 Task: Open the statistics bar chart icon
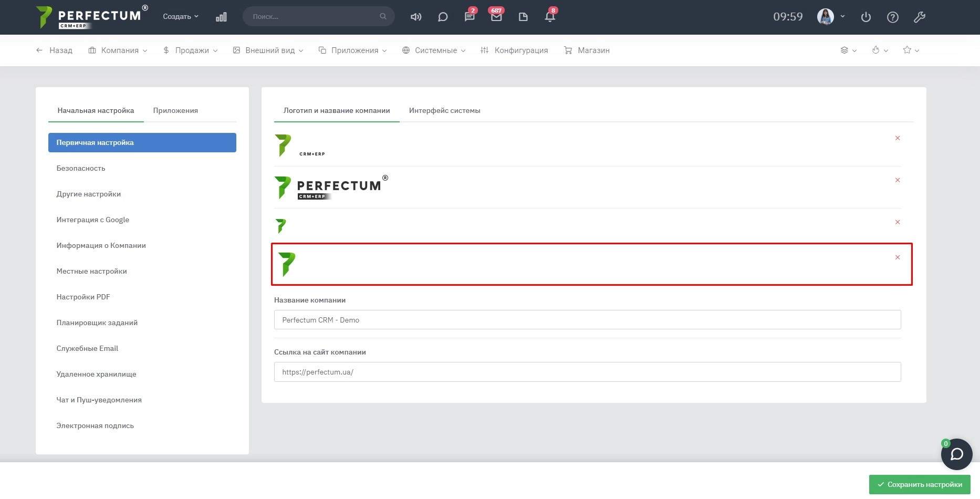tap(221, 17)
